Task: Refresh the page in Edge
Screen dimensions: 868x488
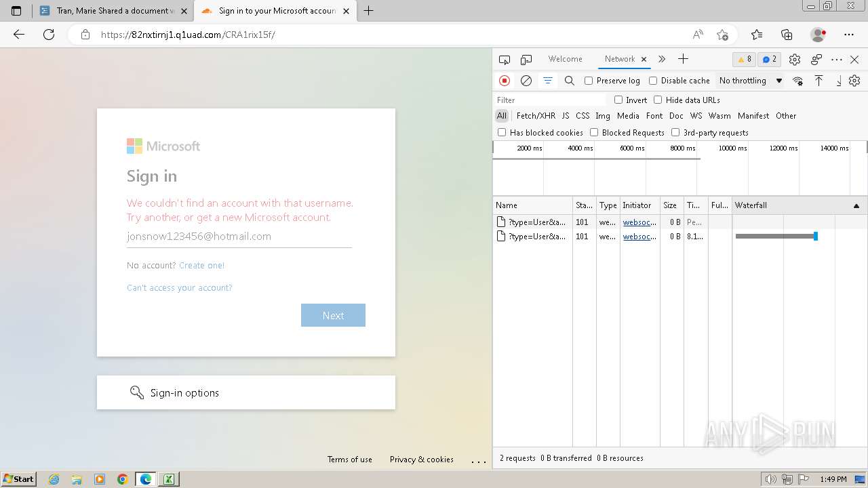Action: click(x=49, y=35)
